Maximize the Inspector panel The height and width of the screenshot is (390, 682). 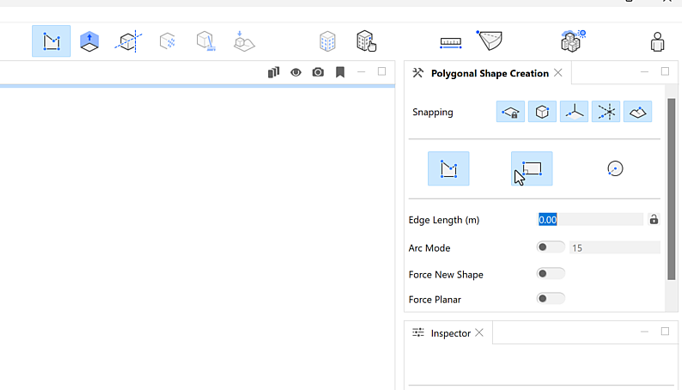tap(665, 332)
